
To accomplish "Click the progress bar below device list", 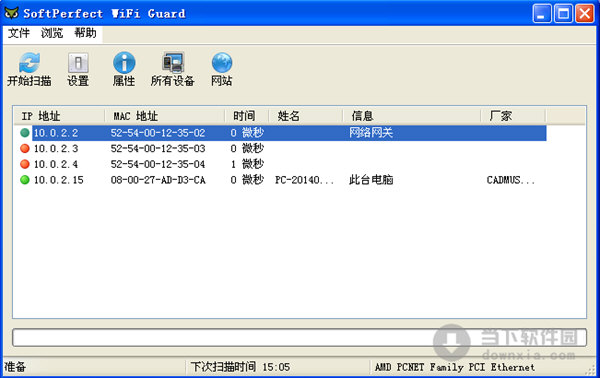I will click(299, 337).
